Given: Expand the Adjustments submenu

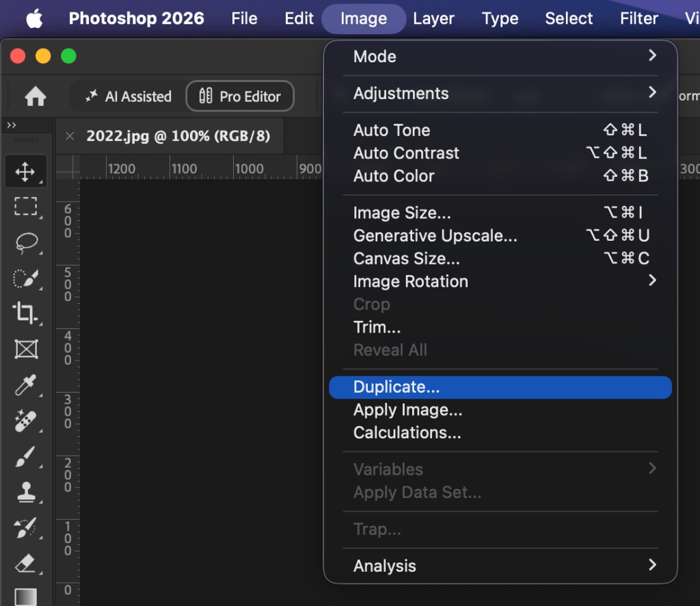Looking at the screenshot, I should [x=500, y=93].
